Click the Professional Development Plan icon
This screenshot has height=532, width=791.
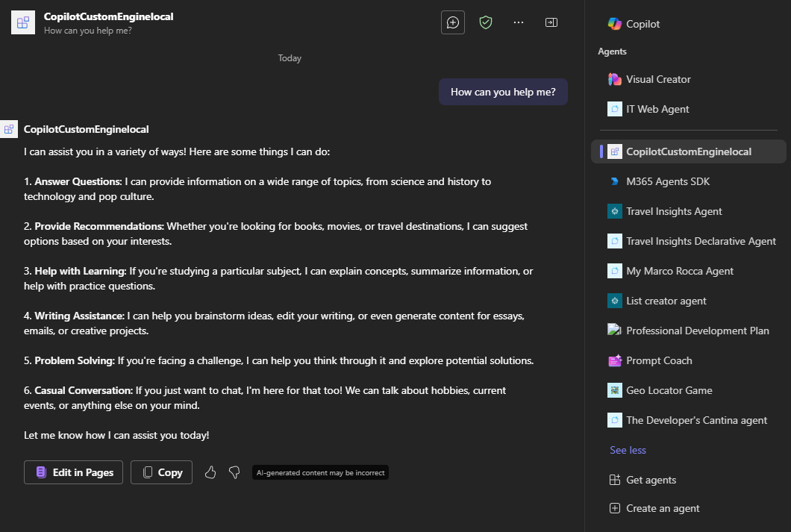point(614,331)
